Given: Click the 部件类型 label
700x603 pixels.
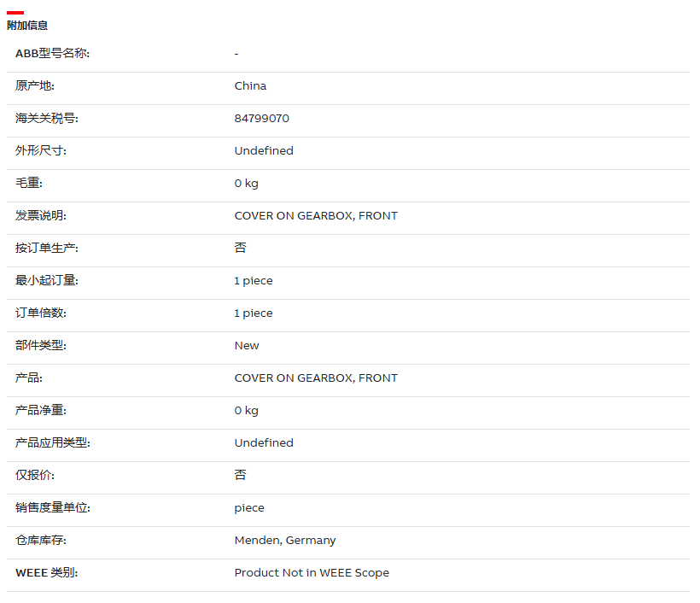Looking at the screenshot, I should coord(41,346).
